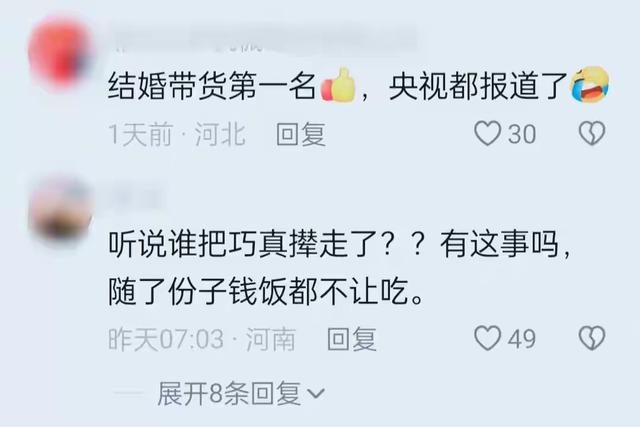
Task: Open blurred username above 听说谁把巧真撵走了
Action: (x=137, y=198)
